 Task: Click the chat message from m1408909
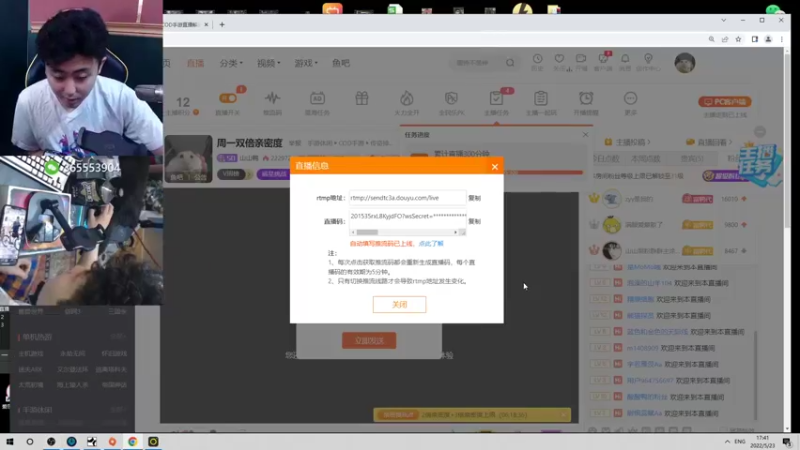point(670,348)
